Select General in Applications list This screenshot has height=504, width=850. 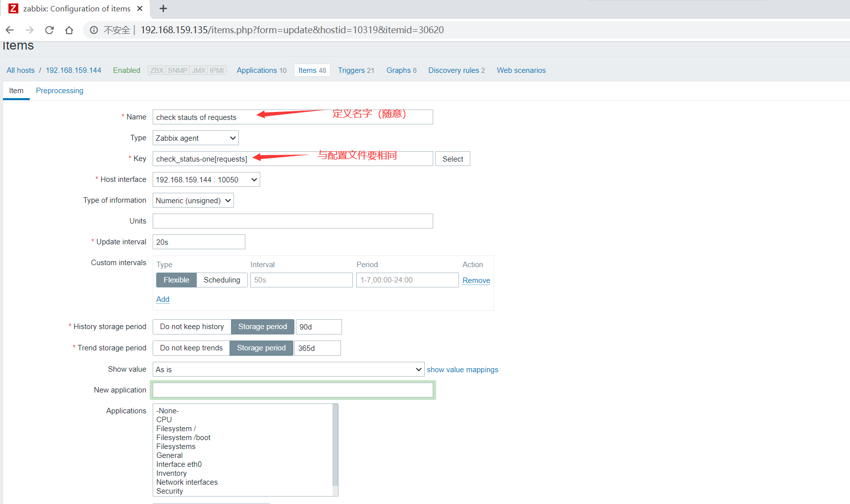coord(243,455)
